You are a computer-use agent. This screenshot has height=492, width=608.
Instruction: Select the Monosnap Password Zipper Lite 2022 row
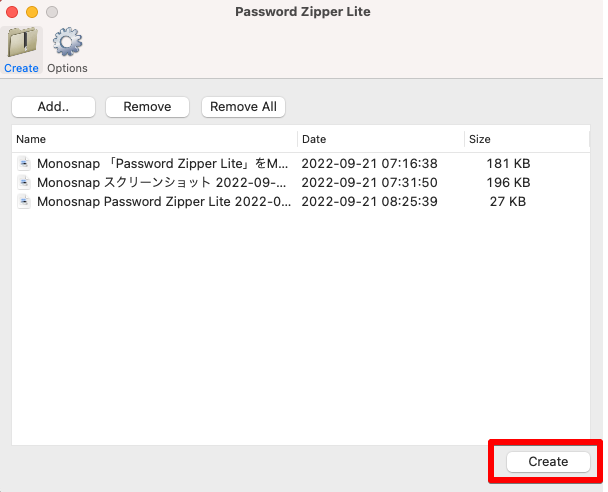coord(301,202)
